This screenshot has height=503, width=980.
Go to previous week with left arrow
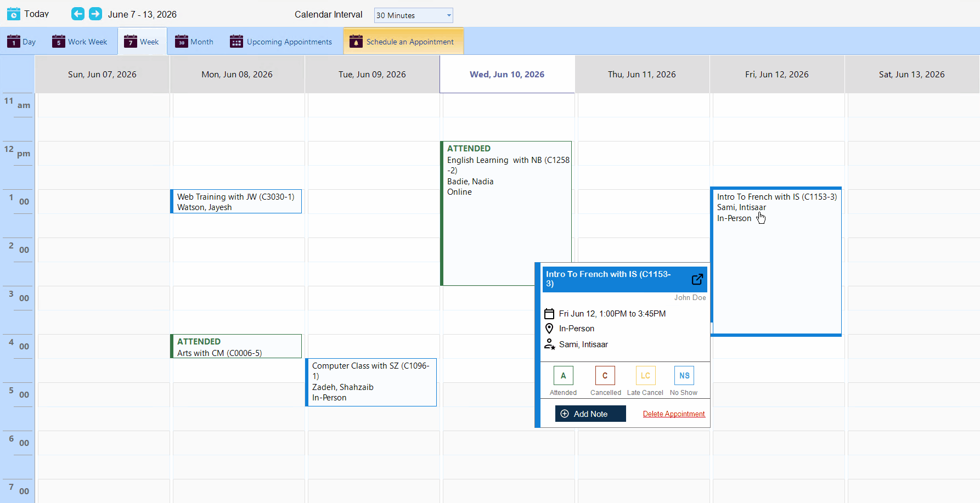[78, 14]
